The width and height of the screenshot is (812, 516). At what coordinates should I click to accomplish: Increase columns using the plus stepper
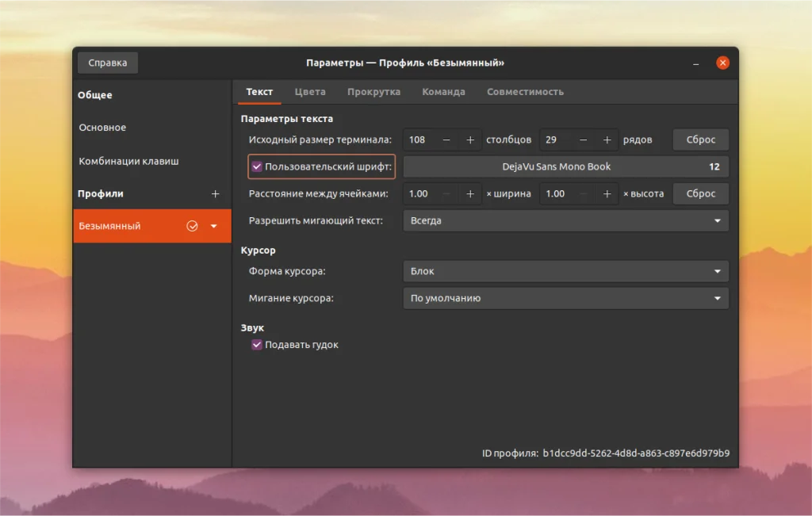(470, 140)
